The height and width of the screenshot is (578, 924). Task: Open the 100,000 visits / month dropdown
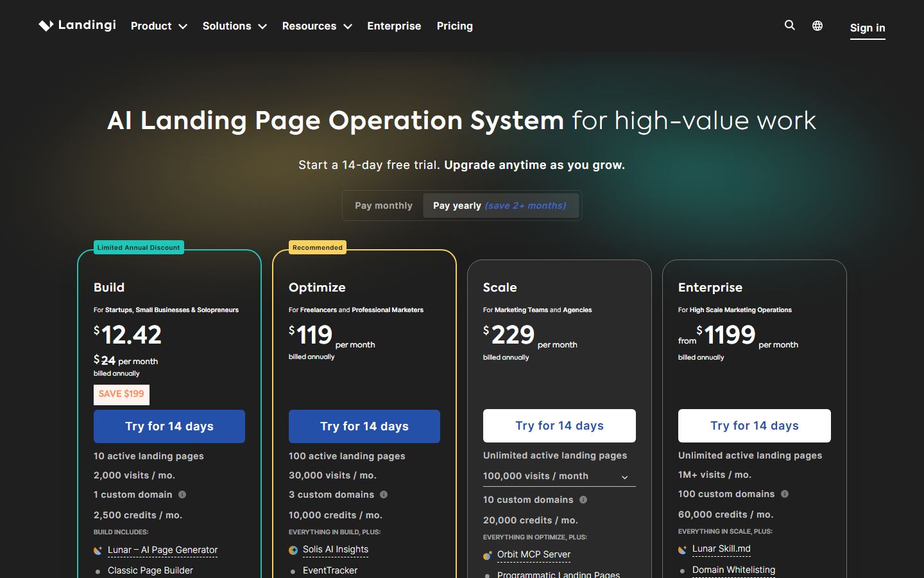coord(560,476)
